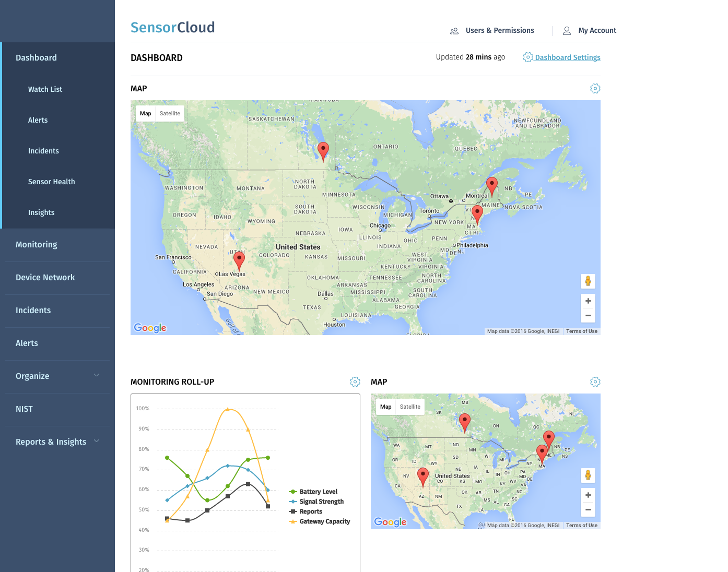
Task: Expand Reports & Insights sidebar chevron
Action: click(97, 441)
